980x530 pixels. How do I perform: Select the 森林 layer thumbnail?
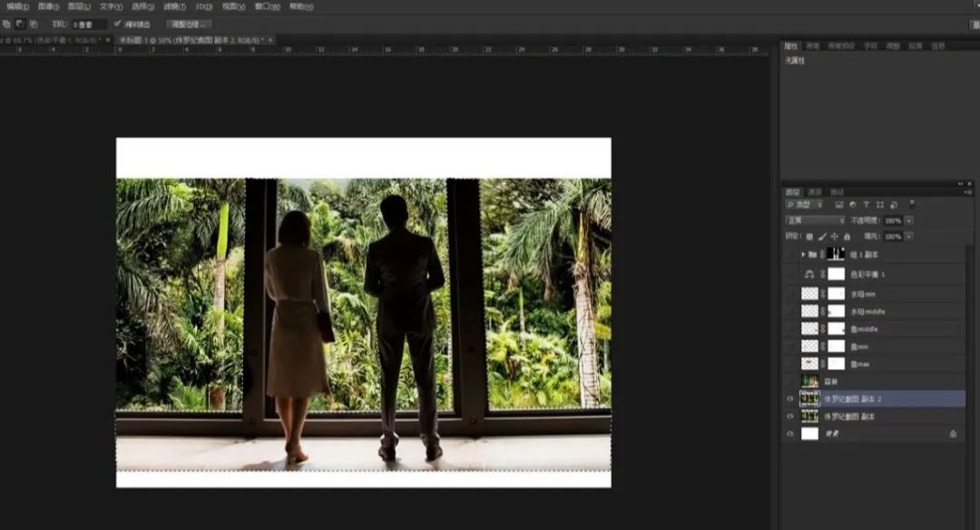pyautogui.click(x=810, y=381)
